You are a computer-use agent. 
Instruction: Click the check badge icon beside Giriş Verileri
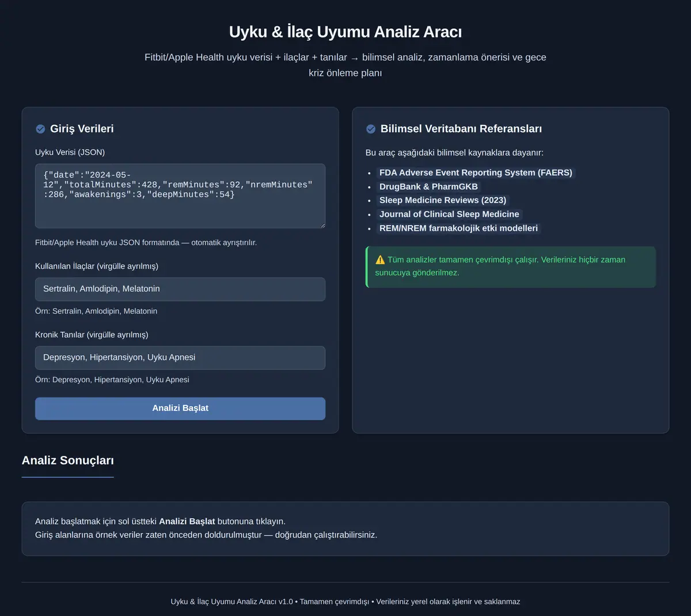coord(40,129)
